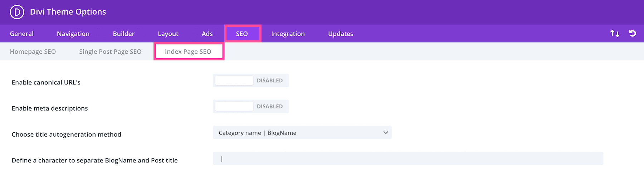
Task: Click the import/export arrows icon
Action: pyautogui.click(x=615, y=34)
